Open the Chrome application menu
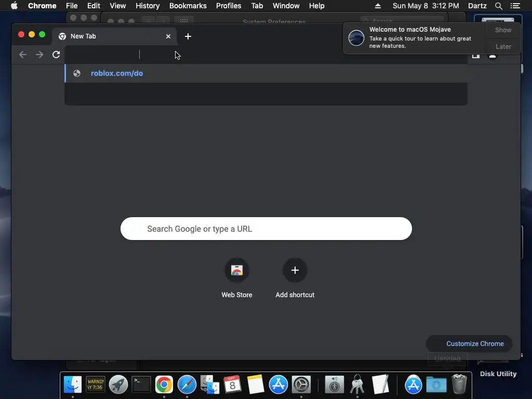Viewport: 532px width, 399px height. tap(42, 6)
